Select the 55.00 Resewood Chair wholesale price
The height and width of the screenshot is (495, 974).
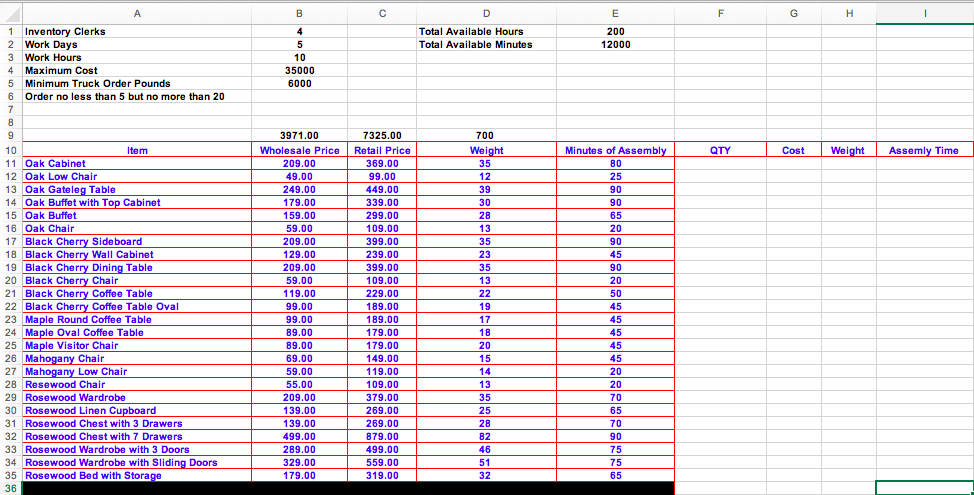tap(299, 384)
